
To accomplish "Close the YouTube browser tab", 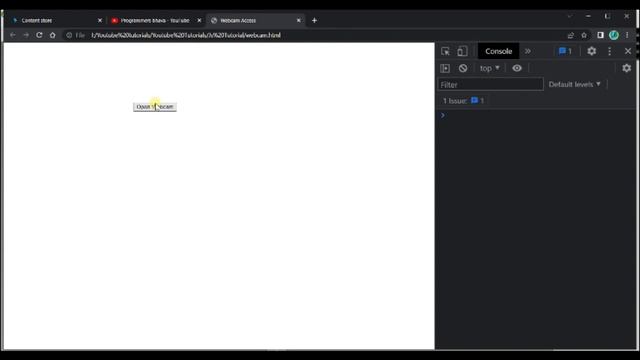I will tap(199, 20).
